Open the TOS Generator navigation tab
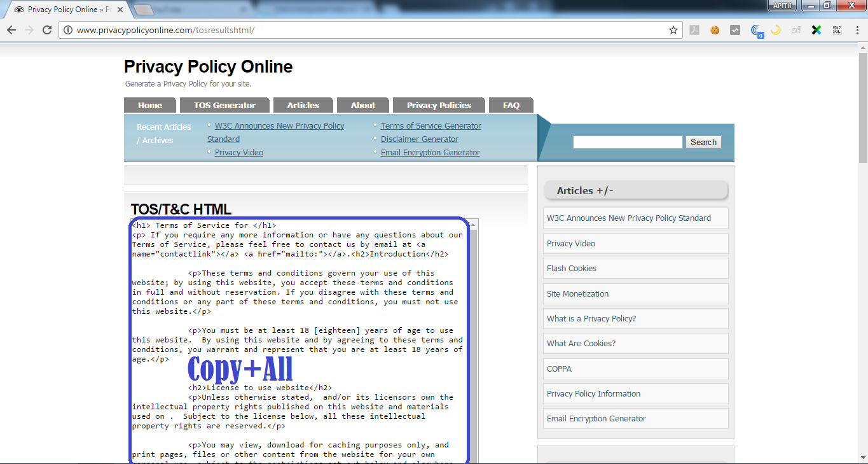The image size is (868, 464). pos(224,105)
